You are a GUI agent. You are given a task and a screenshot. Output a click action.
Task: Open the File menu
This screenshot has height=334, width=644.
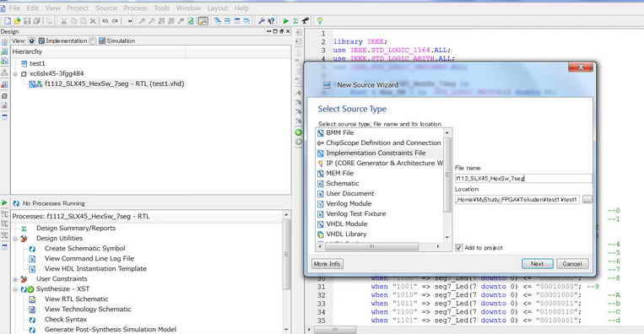(14, 8)
